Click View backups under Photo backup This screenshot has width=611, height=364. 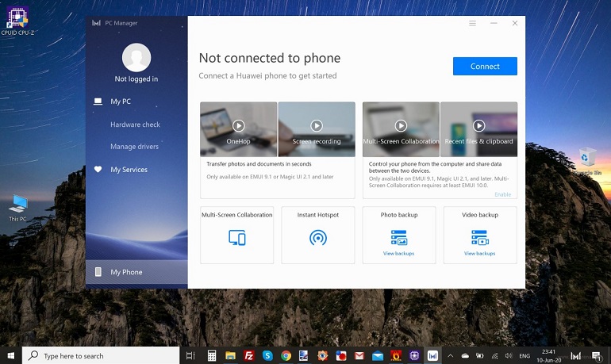(x=398, y=254)
